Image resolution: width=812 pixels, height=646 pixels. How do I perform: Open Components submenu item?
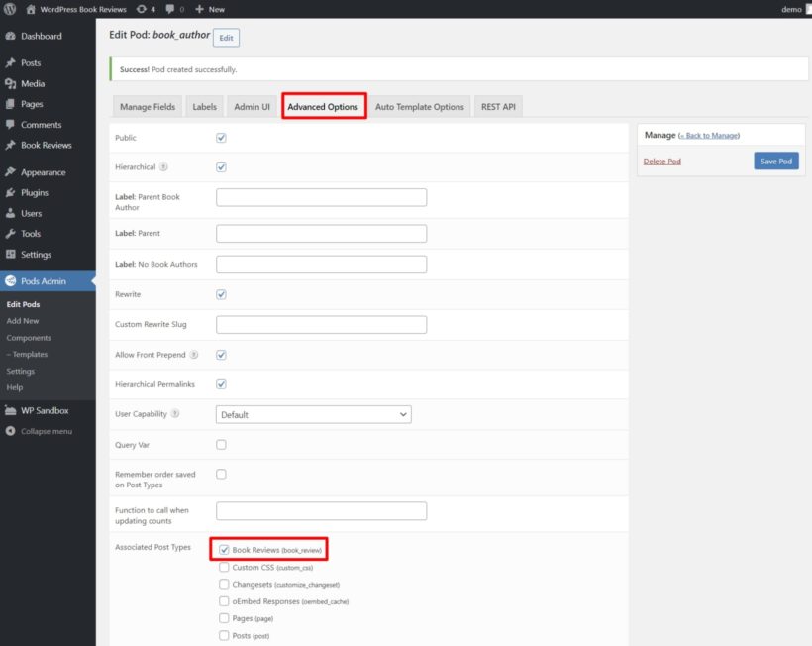pyautogui.click(x=29, y=337)
